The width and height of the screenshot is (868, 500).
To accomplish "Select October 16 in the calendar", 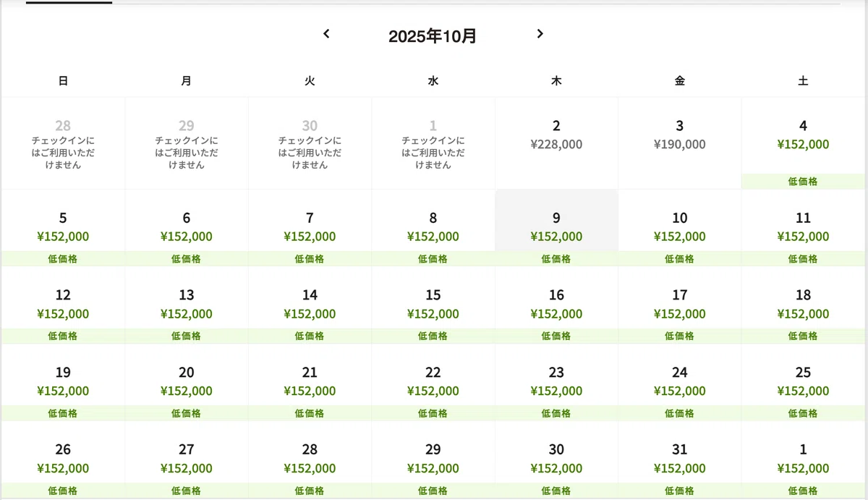I will [556, 305].
